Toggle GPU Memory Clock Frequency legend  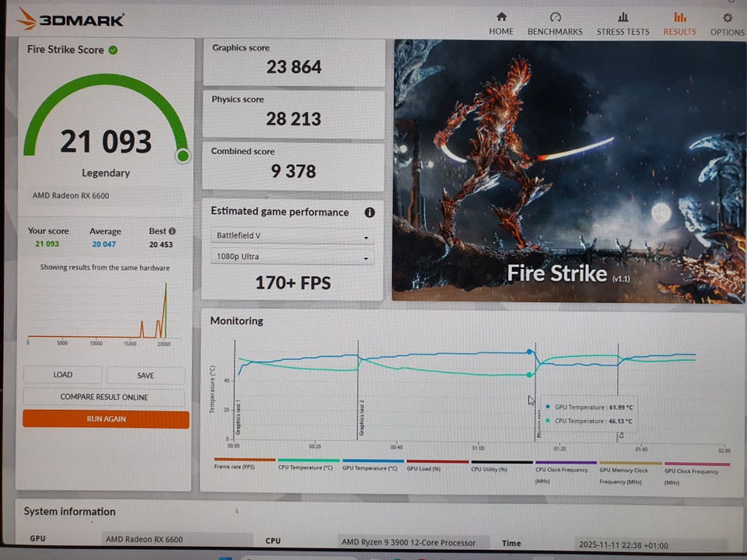click(630, 472)
